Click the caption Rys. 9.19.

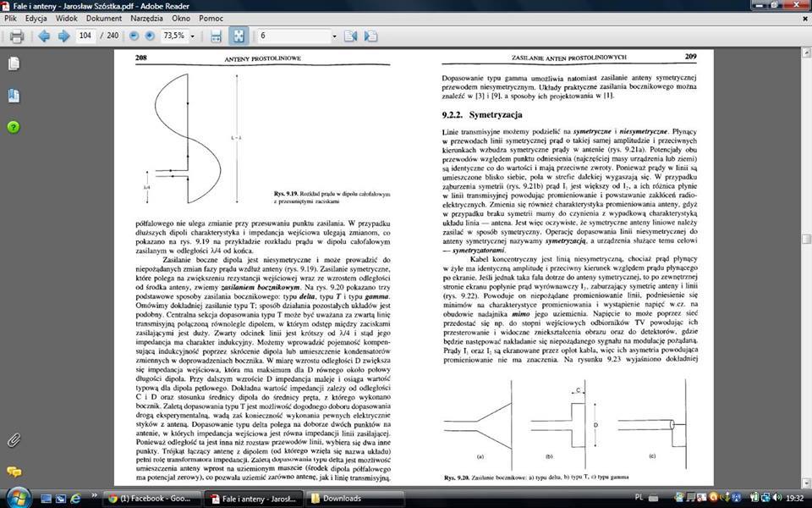click(332, 197)
